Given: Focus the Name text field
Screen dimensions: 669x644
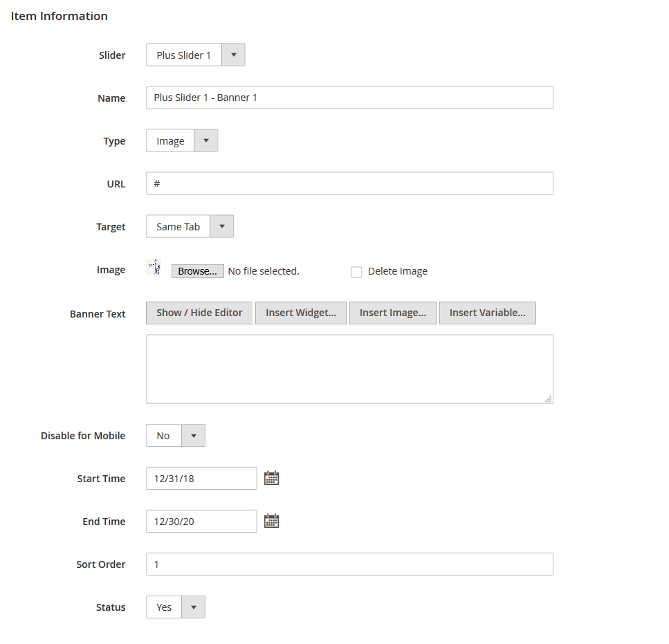Looking at the screenshot, I should pyautogui.click(x=349, y=98).
